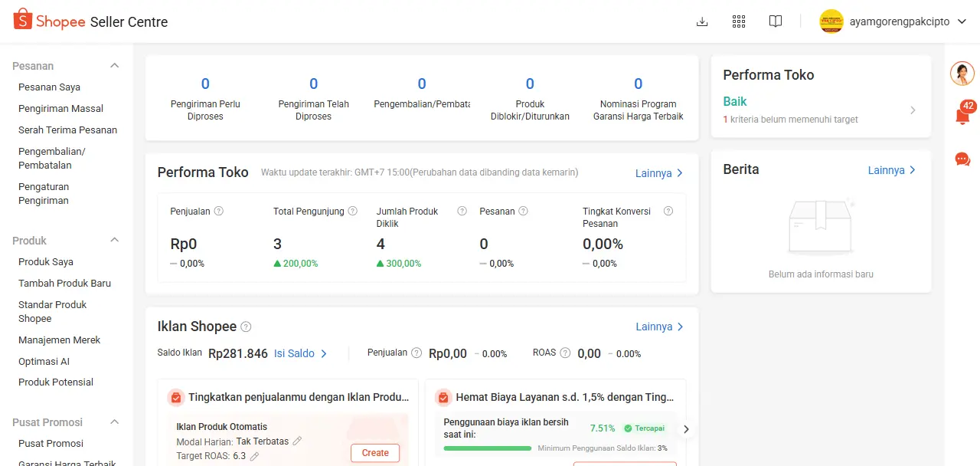
Task: Open Pesanan Saya in sidebar
Action: pos(49,87)
